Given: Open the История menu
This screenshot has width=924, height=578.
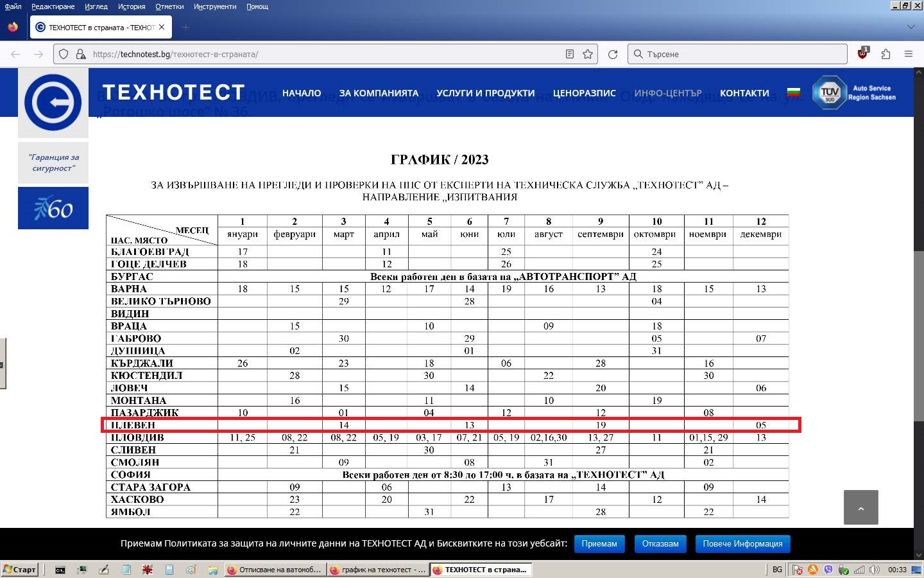Looking at the screenshot, I should pos(132,6).
